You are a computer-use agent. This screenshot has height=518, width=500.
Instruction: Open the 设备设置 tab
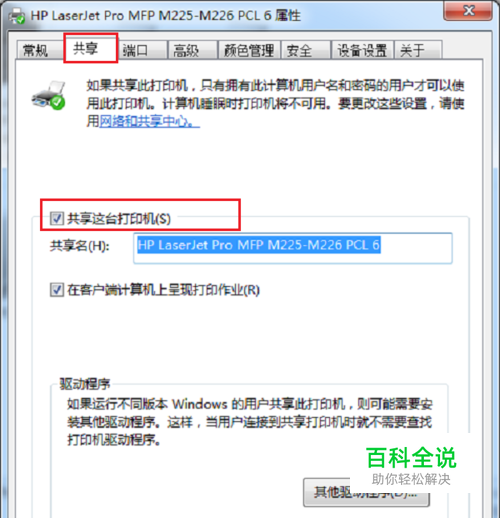point(362,50)
